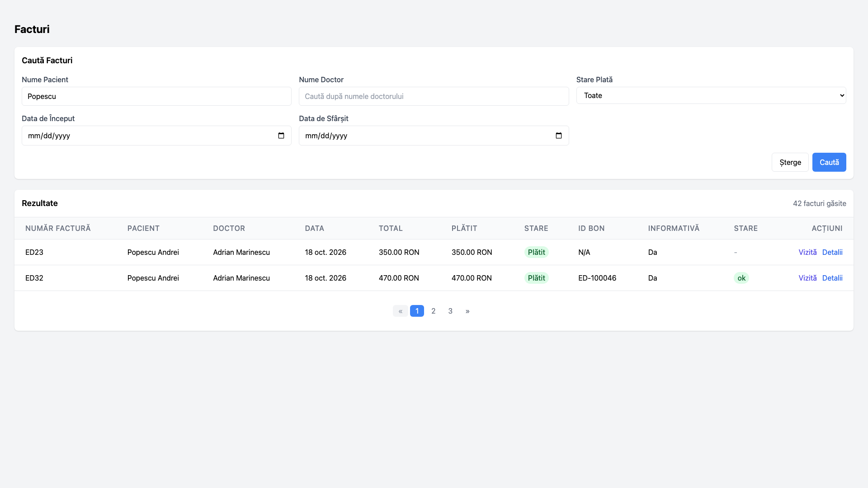The image size is (868, 488).
Task: Go to pagination page 3
Action: [x=450, y=311]
